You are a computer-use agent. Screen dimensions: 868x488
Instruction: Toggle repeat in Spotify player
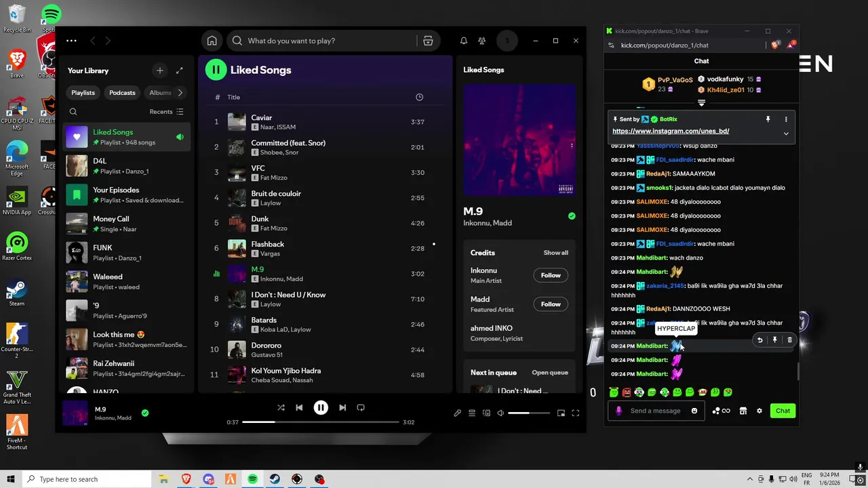click(361, 407)
